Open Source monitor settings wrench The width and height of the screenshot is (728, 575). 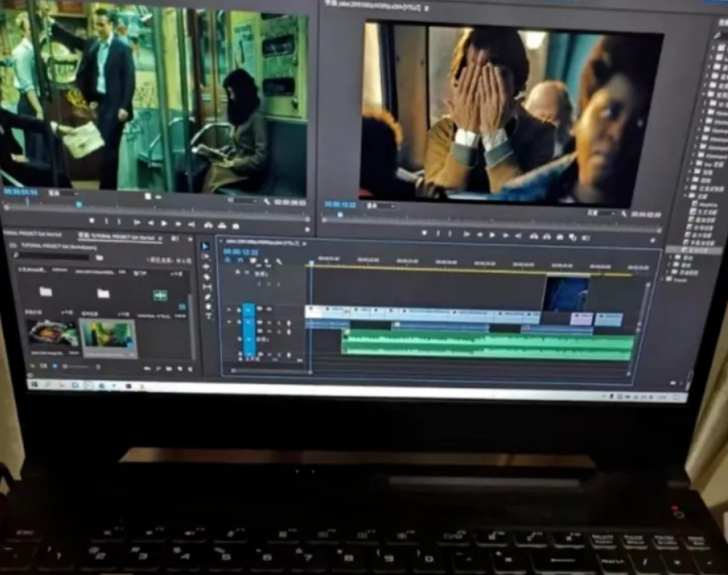click(267, 202)
